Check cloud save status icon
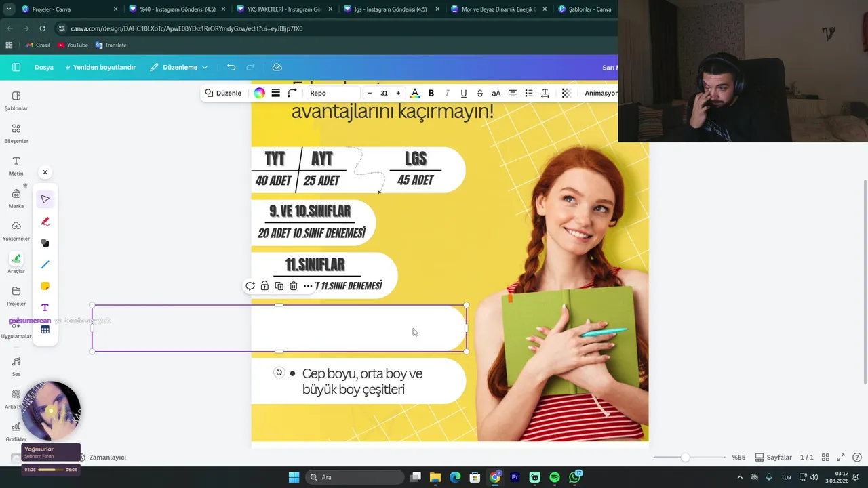The width and height of the screenshot is (868, 488). pyautogui.click(x=277, y=67)
